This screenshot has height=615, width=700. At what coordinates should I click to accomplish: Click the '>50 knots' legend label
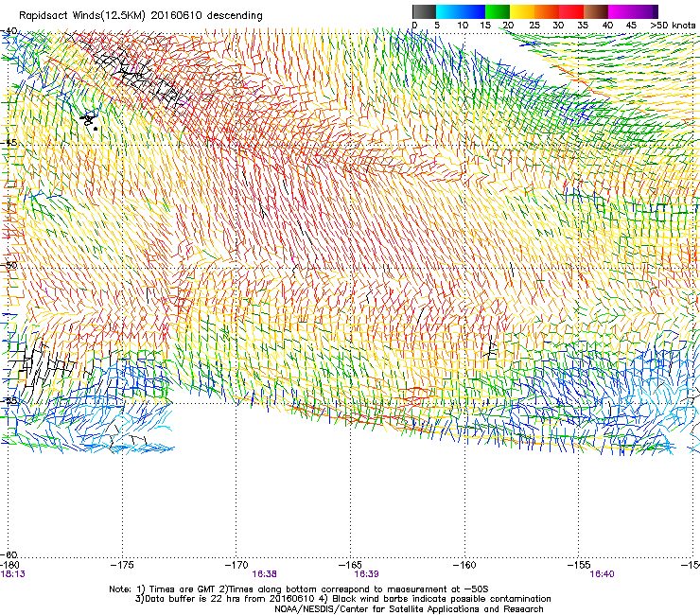(673, 26)
